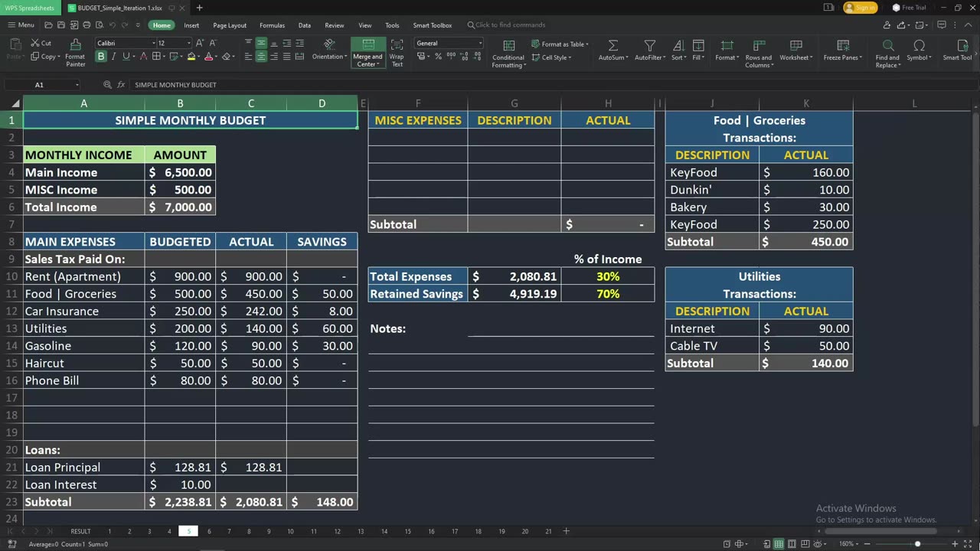This screenshot has height=551, width=980.
Task: Add a new sheet with plus icon
Action: pos(567,531)
